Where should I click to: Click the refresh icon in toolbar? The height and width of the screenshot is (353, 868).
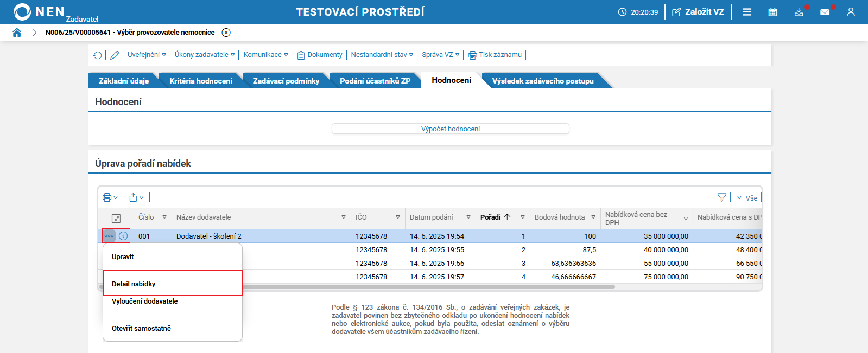click(x=98, y=55)
